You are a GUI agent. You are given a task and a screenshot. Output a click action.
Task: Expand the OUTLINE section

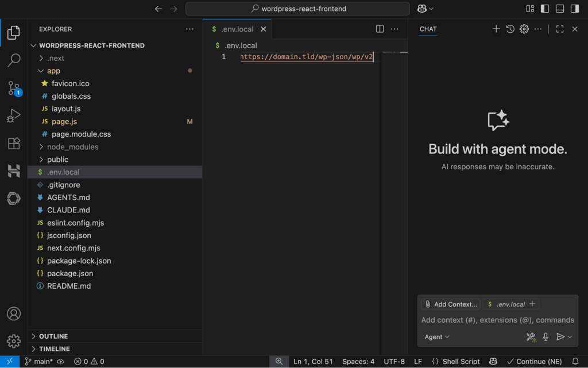[115, 336]
